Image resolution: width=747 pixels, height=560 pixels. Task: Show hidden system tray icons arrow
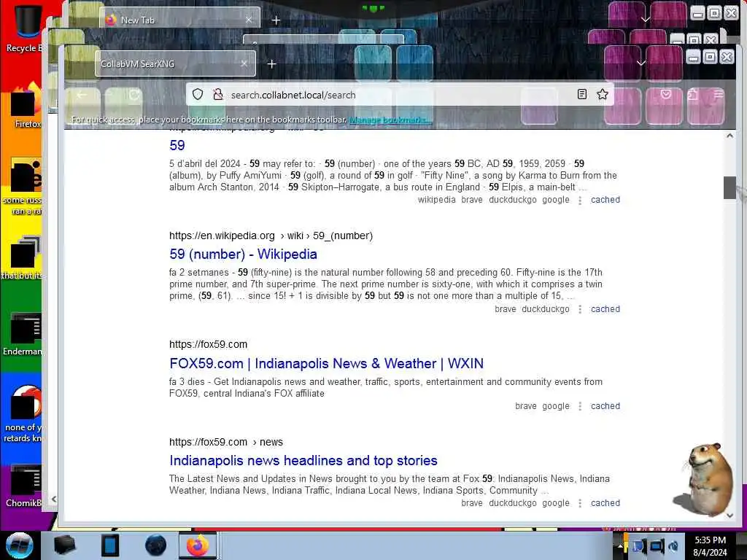point(620,546)
